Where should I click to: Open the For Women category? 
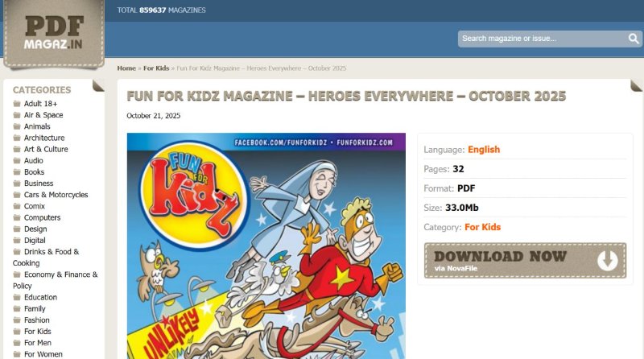(43, 354)
